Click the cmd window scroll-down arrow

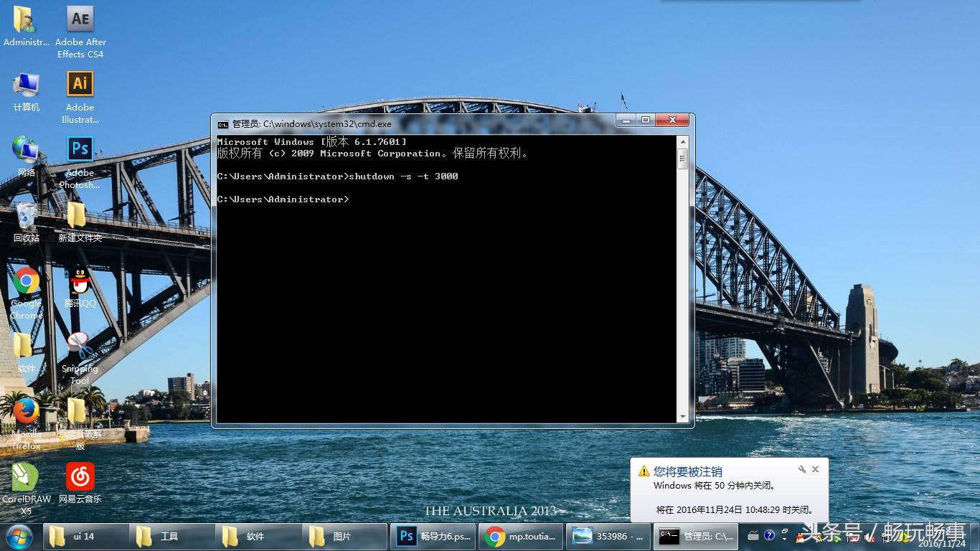pyautogui.click(x=682, y=417)
